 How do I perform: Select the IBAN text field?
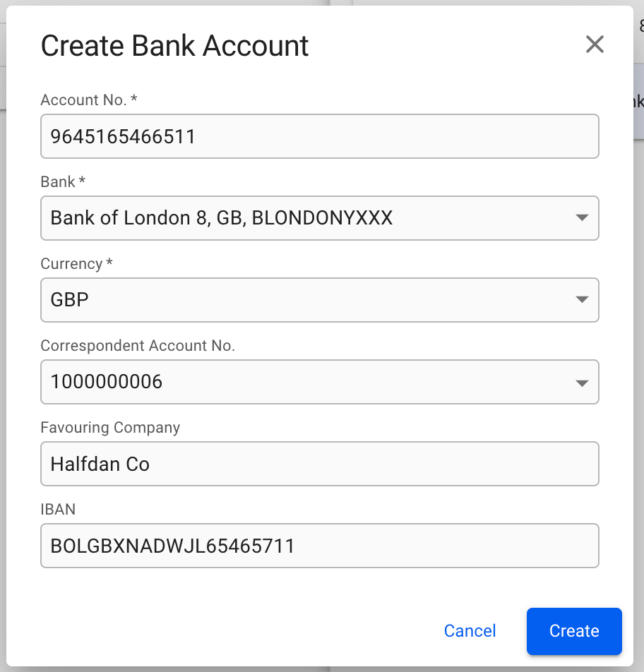319,546
